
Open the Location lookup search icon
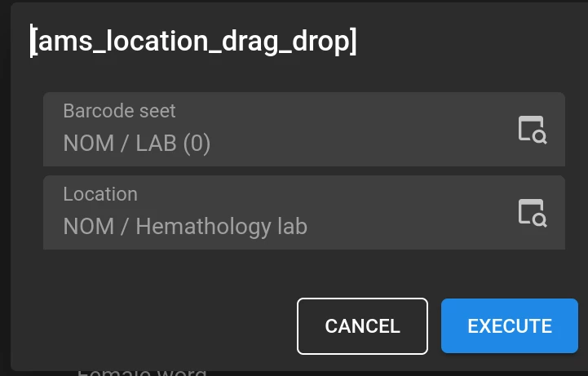(532, 212)
